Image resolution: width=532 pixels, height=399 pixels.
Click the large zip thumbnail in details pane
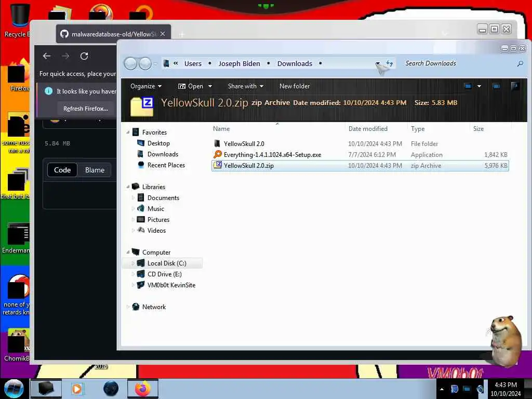click(142, 106)
